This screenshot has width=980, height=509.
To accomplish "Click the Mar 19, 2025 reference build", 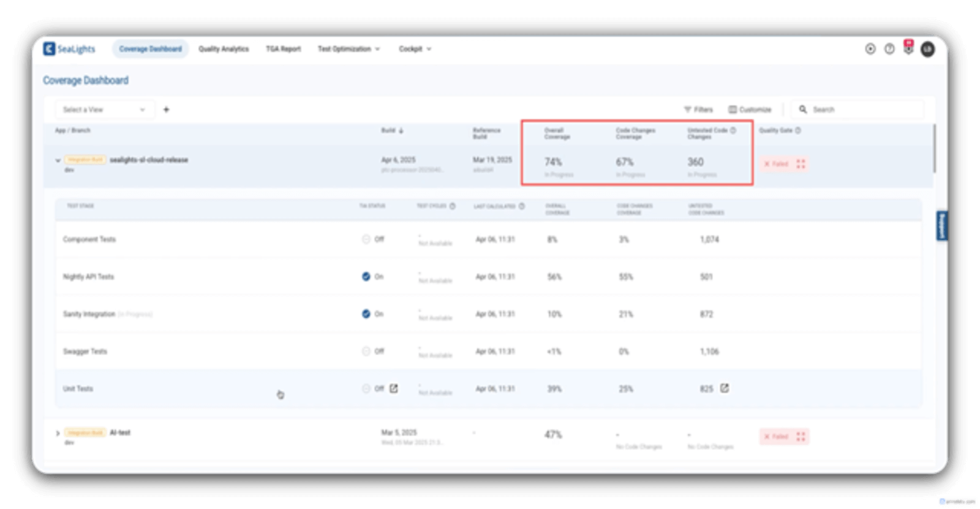I will point(492,160).
